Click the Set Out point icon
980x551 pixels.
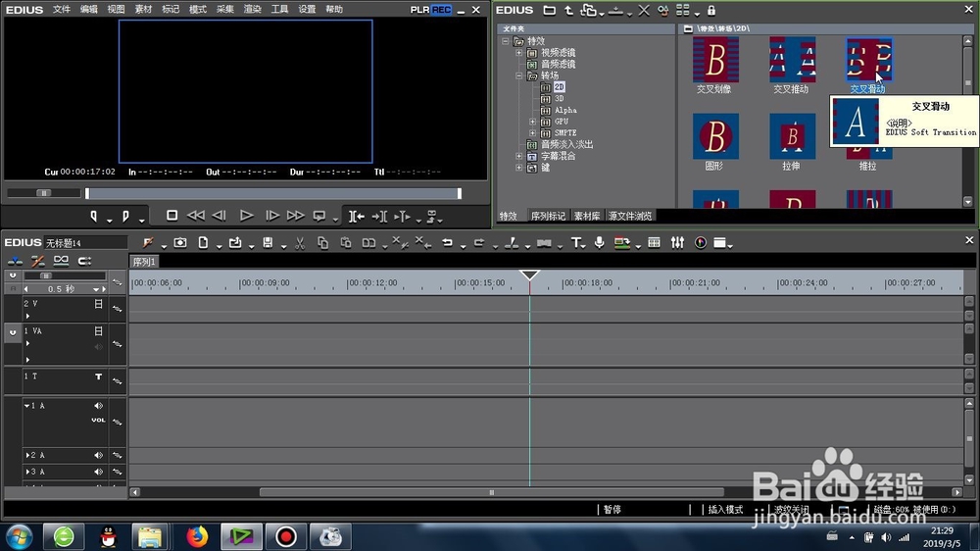click(x=125, y=216)
